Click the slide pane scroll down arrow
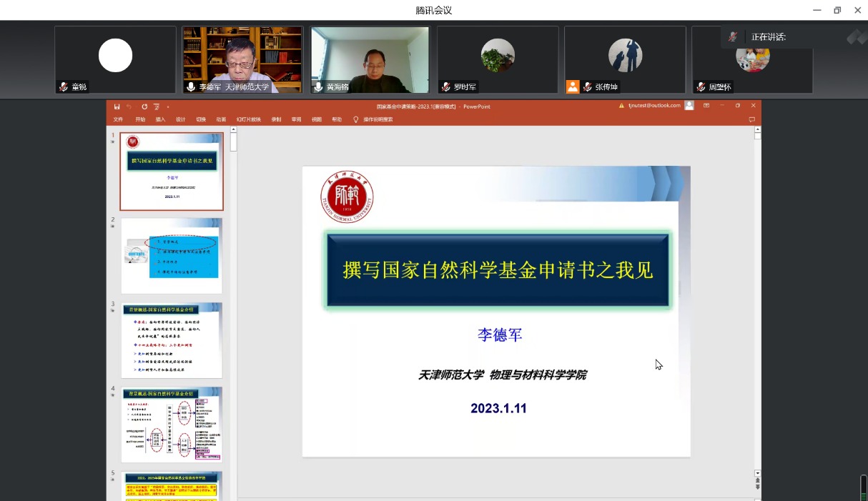 point(758,473)
